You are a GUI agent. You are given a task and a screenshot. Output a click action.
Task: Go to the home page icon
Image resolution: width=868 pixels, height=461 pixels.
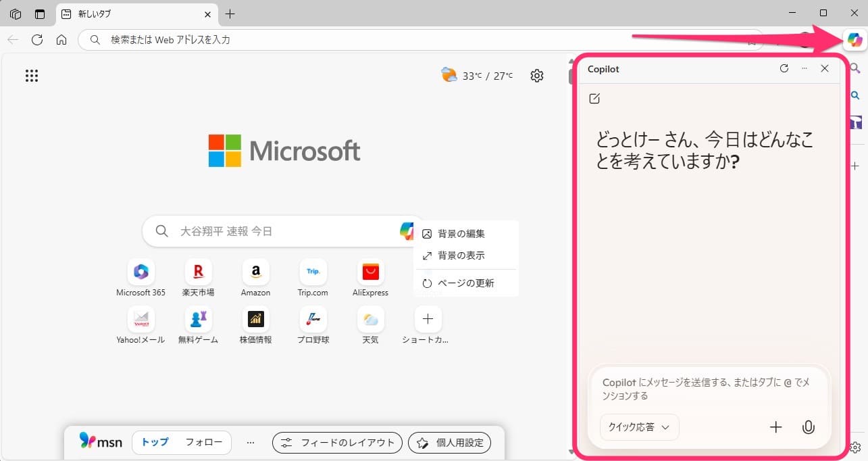click(x=61, y=40)
